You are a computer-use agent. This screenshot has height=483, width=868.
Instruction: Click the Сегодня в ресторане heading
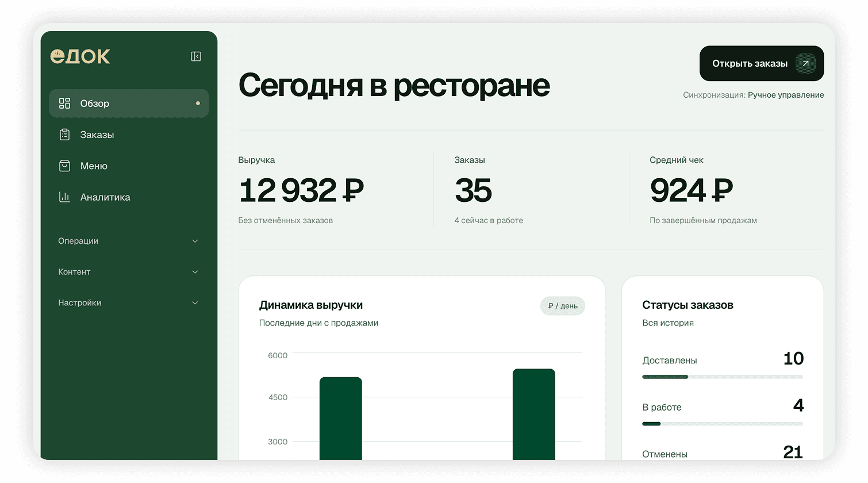point(394,86)
